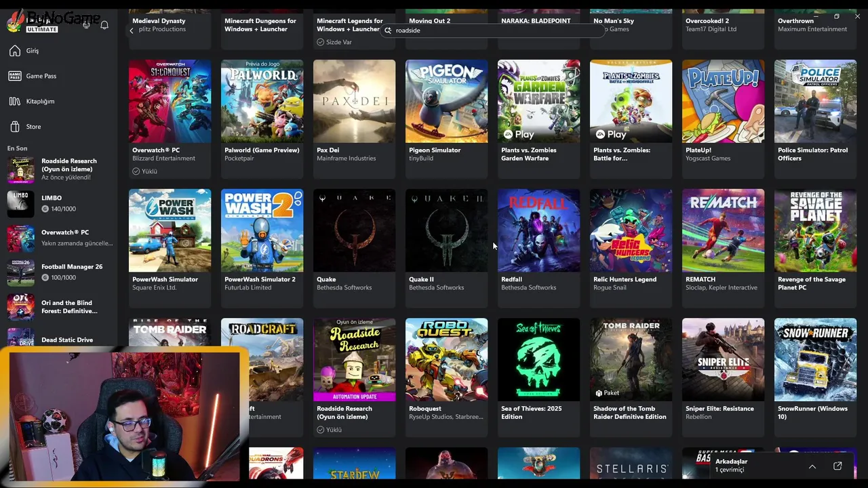
Task: Click 'Overthrown' title text
Action: [795, 21]
